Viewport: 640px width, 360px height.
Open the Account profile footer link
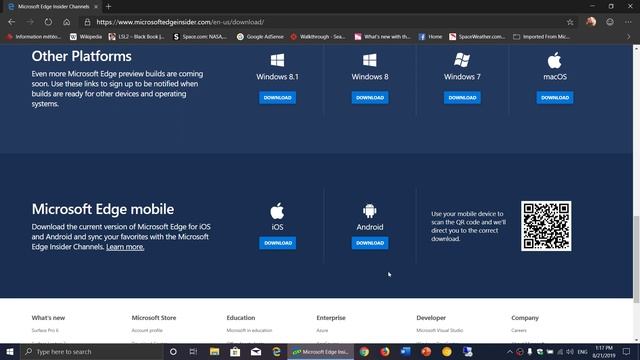[x=147, y=330]
